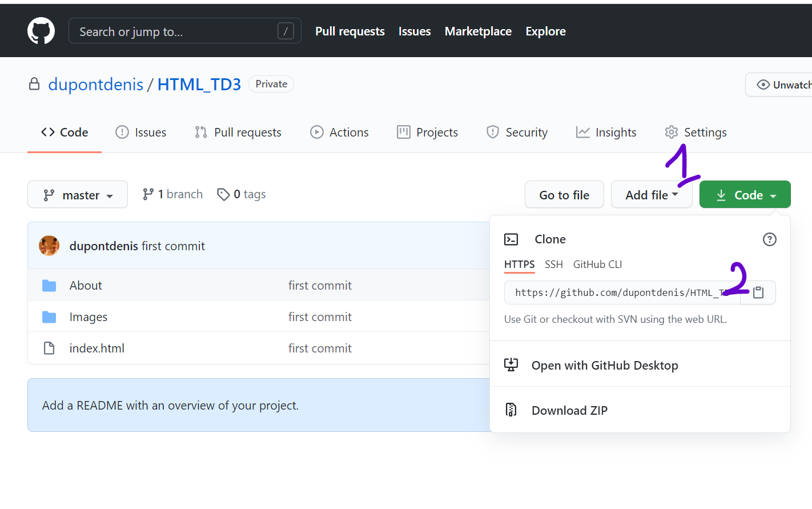This screenshot has width=812, height=509.
Task: Click the Actions tab play icon
Action: (317, 132)
